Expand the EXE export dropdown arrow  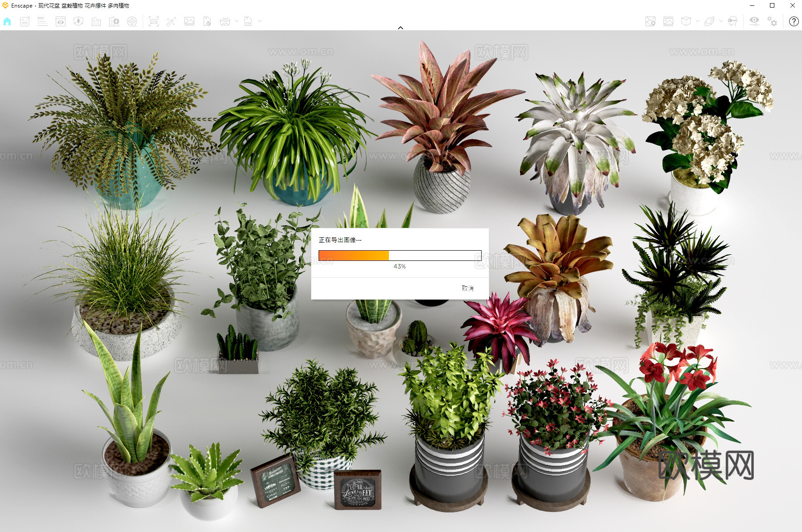(260, 21)
